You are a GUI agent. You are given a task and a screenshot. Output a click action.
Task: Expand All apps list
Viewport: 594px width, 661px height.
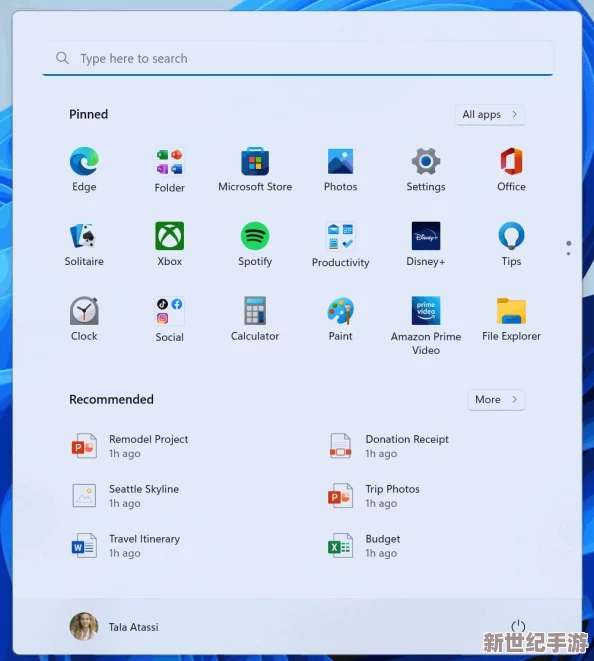pos(490,115)
